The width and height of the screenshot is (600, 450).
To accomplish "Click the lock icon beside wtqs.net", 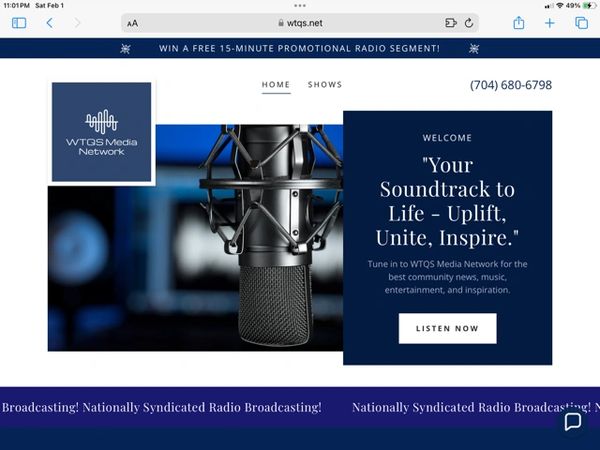I will [x=281, y=23].
